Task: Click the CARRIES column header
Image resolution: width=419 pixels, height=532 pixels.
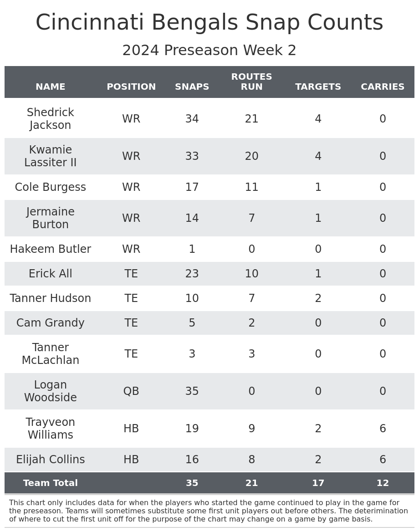Action: click(383, 87)
